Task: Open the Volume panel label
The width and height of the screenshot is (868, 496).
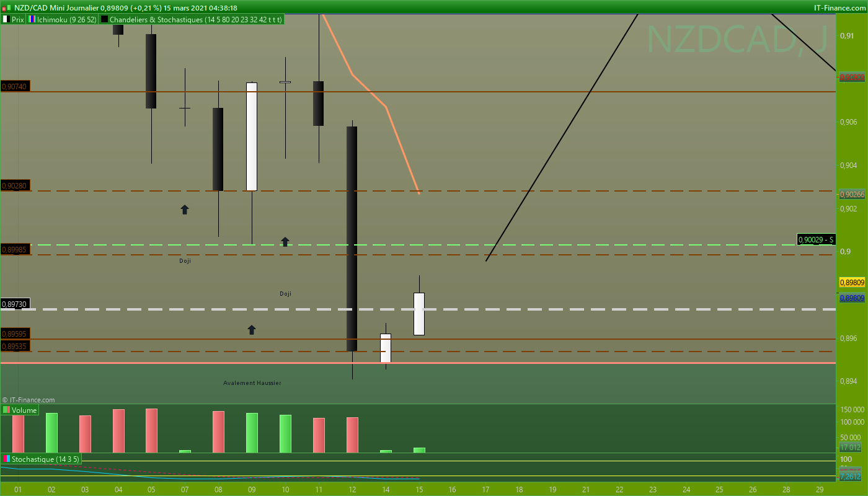Action: tap(24, 410)
